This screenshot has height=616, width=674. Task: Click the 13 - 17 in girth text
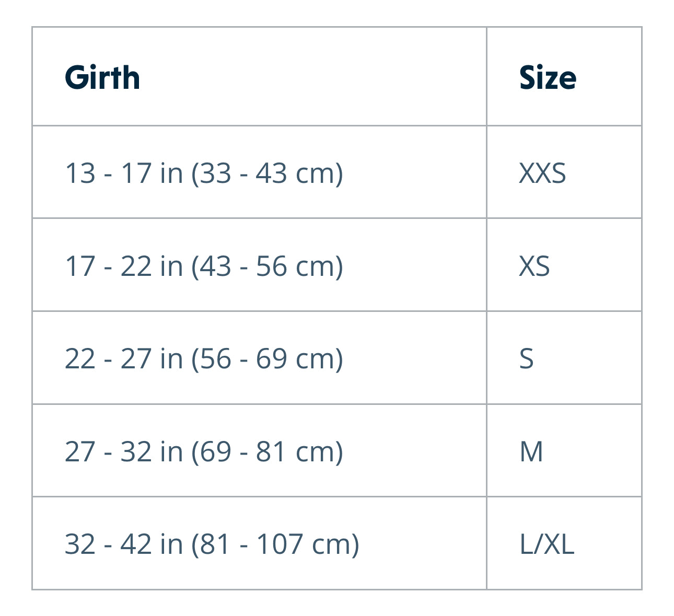point(123,173)
